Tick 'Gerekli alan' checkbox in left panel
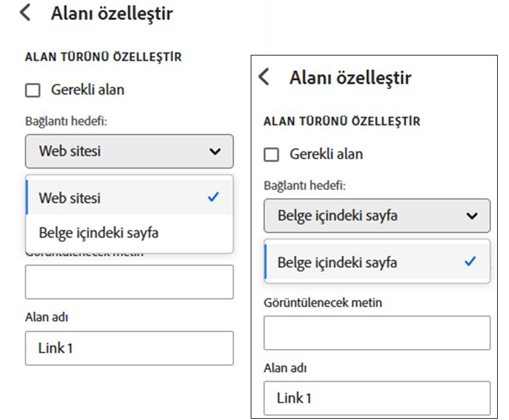This screenshot has height=420, width=509. pos(33,90)
